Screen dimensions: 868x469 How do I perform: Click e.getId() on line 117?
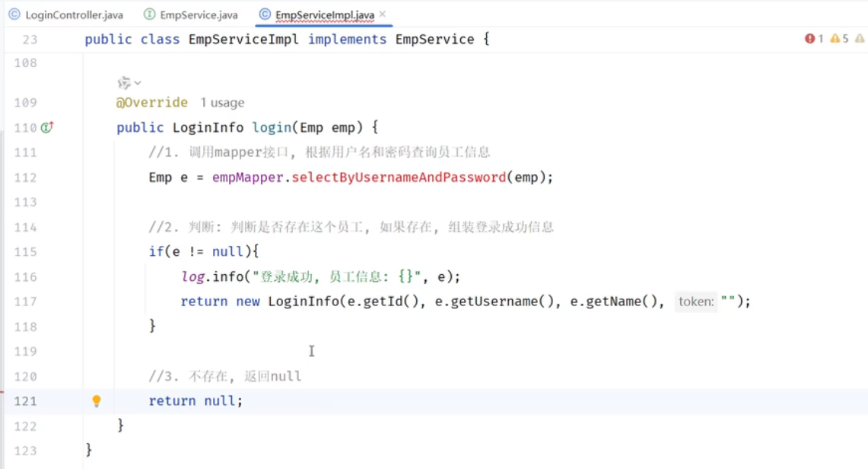tap(383, 301)
